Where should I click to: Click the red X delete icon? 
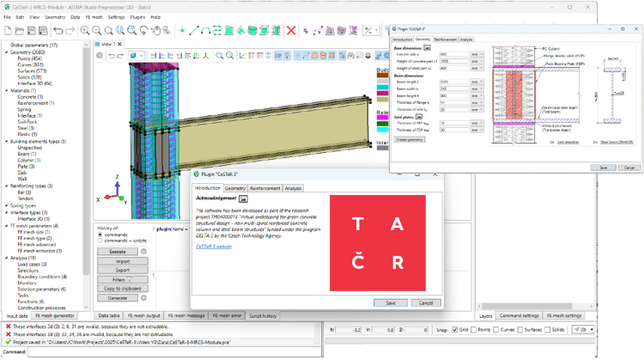coord(291,31)
